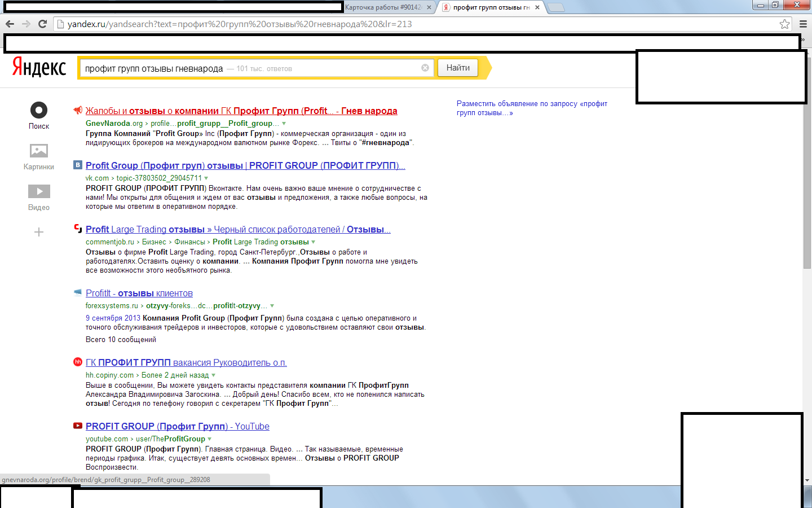Go back to the previous page

tap(10, 24)
